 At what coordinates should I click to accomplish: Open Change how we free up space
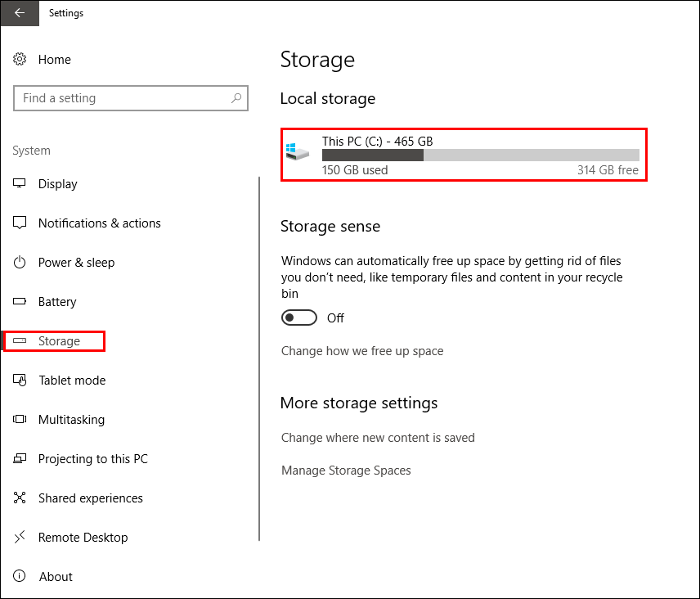[362, 351]
